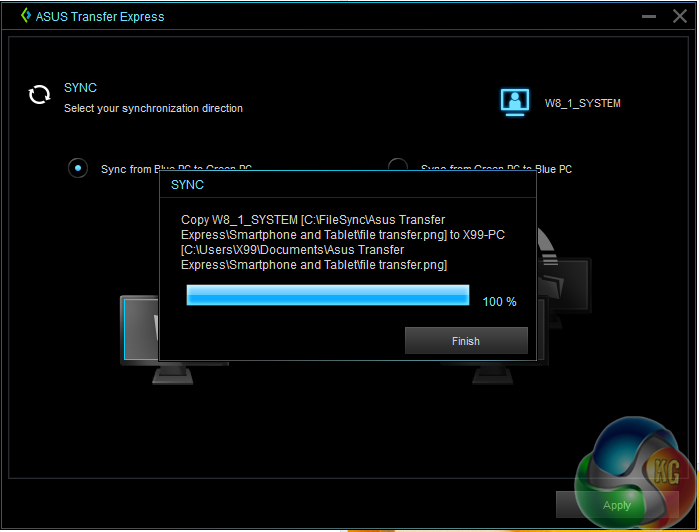Select Sync from Green PC to Blue PC
699x532 pixels.
pos(398,164)
